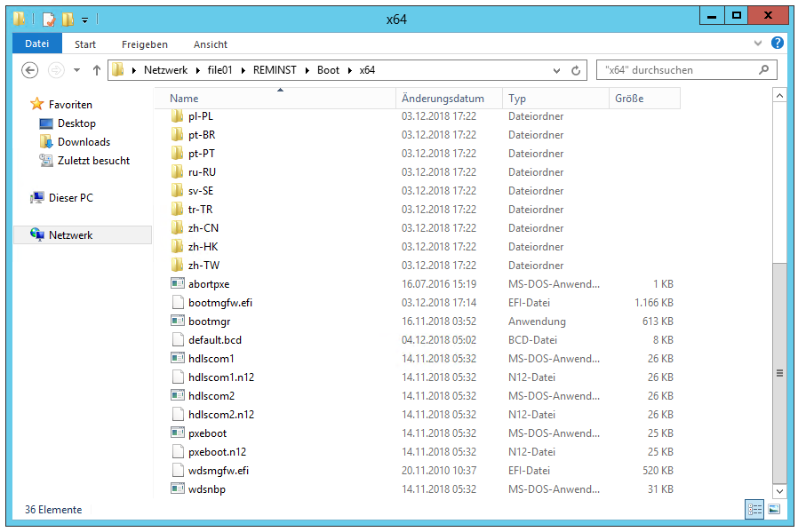Screen dimensions: 798x532
Task: Click the vertical scrollbar thumb
Action: [x=779, y=373]
